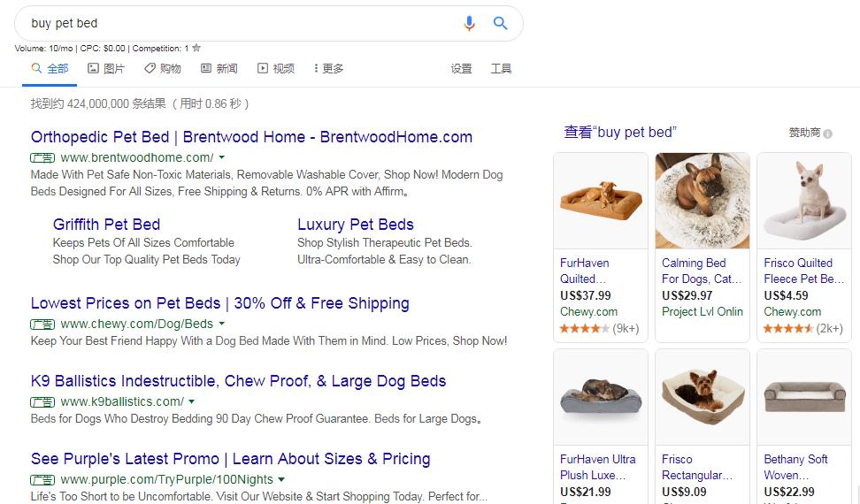Click the Frisco Quilted Fleece chihuahua thumbnail

point(804,201)
